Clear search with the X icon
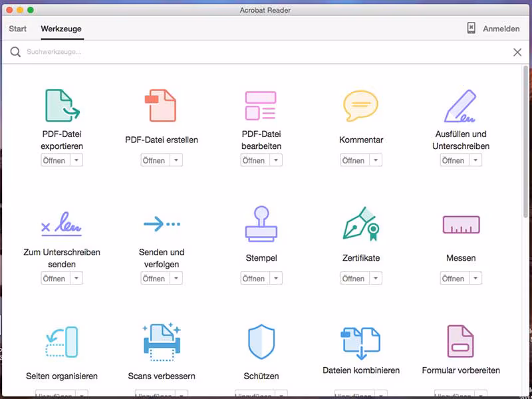This screenshot has width=532, height=399. pos(517,52)
